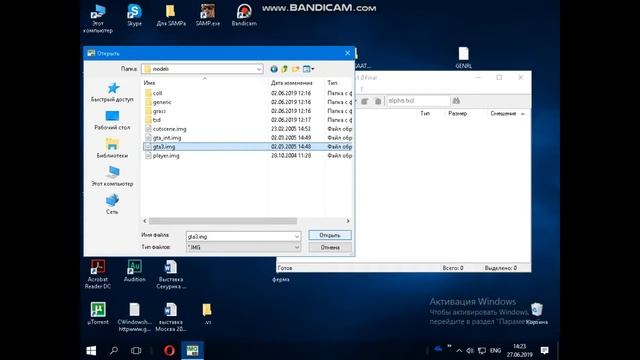Click the scroll right arrow of the file list
The image size is (640, 360).
pyautogui.click(x=348, y=221)
